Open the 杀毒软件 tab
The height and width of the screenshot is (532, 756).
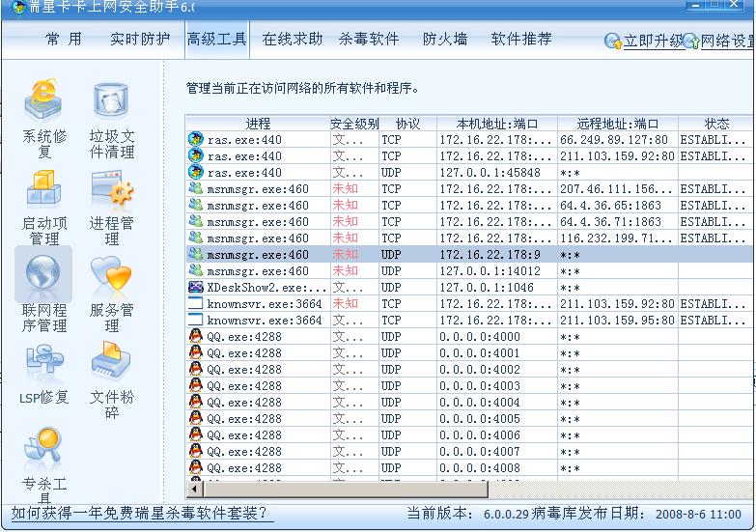[369, 39]
